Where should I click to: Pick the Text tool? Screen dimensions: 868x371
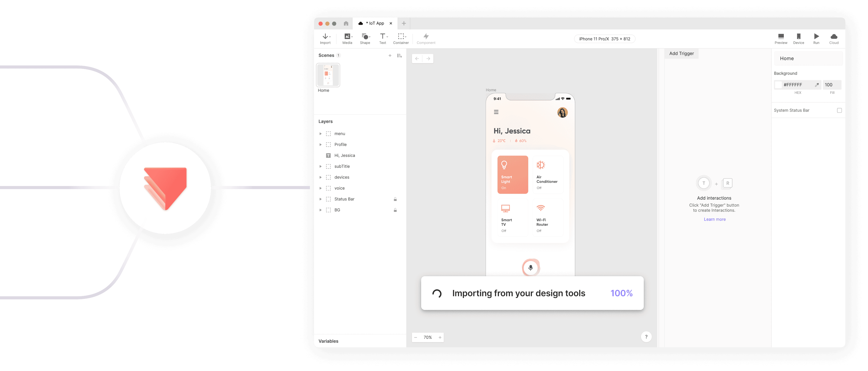[x=383, y=36]
